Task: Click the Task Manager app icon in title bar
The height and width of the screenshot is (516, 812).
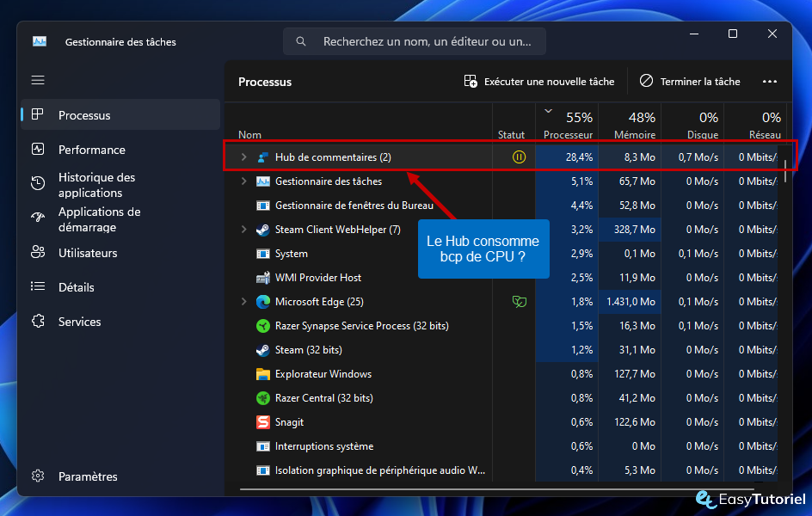Action: pyautogui.click(x=40, y=41)
